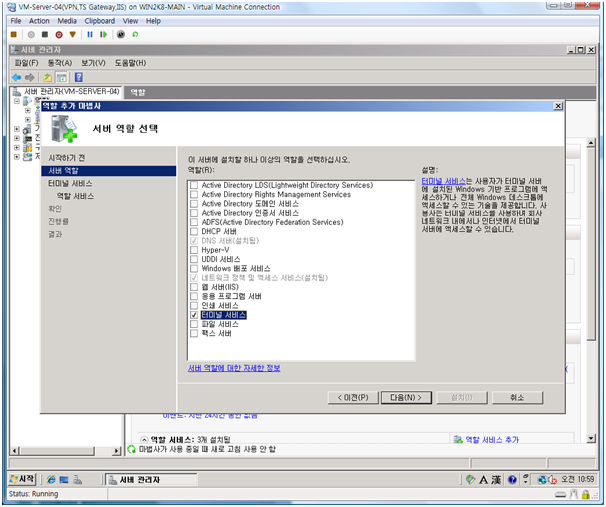
Task: Open VM connection Action menu
Action: [x=39, y=21]
